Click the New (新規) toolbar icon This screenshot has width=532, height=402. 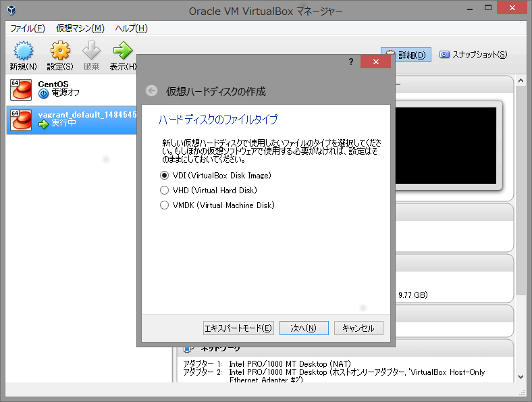coord(23,51)
